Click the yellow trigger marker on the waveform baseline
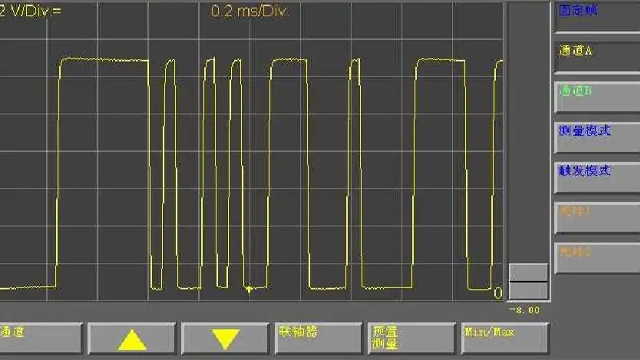 (249, 289)
